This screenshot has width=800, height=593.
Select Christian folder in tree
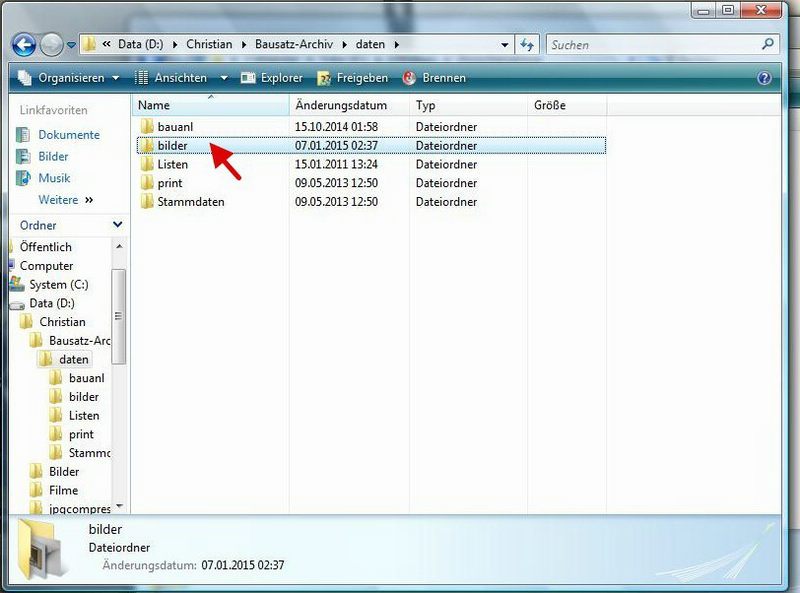tap(62, 322)
